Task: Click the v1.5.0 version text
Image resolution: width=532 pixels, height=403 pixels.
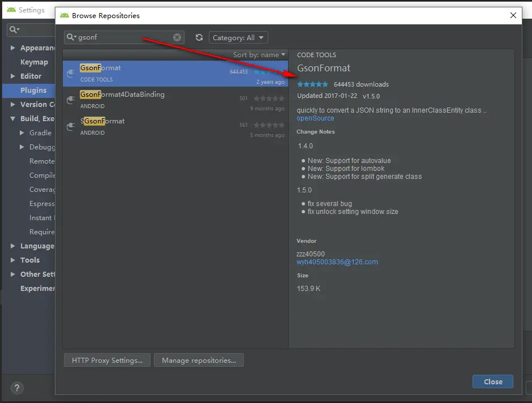Action: [x=371, y=96]
